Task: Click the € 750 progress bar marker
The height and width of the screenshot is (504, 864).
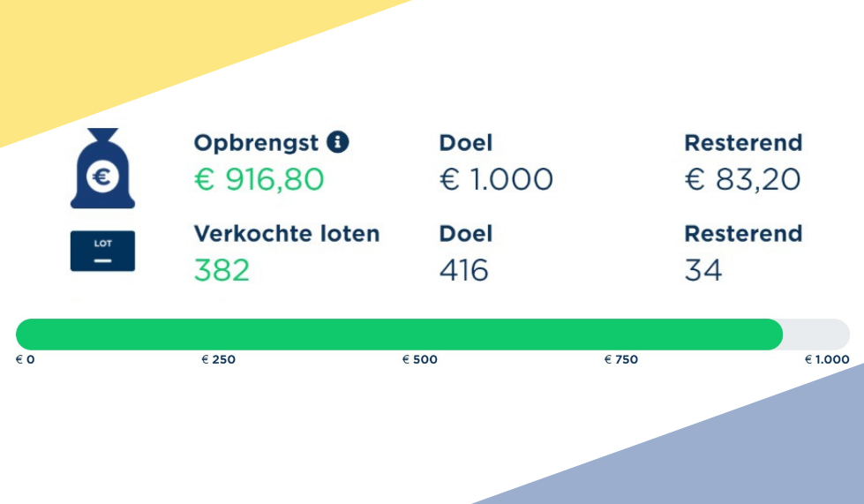Action: point(621,360)
